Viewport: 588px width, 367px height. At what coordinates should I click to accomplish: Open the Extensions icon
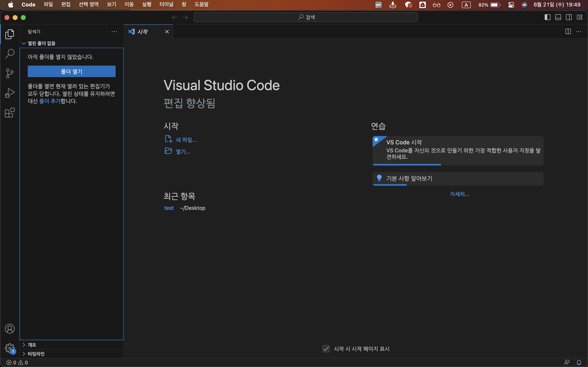(9, 112)
